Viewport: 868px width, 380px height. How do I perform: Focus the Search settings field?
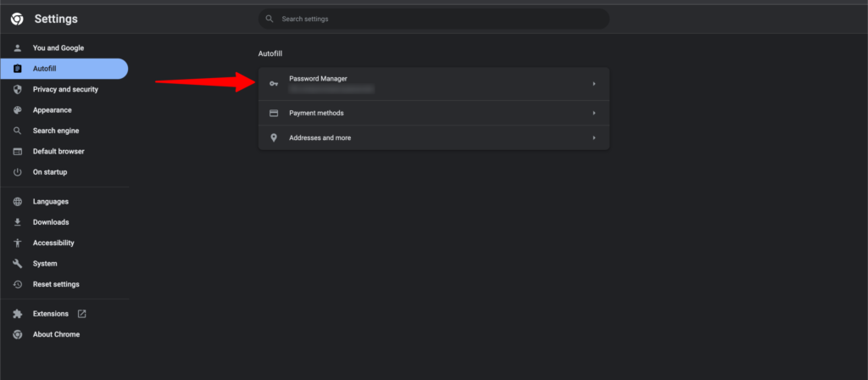[x=441, y=19]
